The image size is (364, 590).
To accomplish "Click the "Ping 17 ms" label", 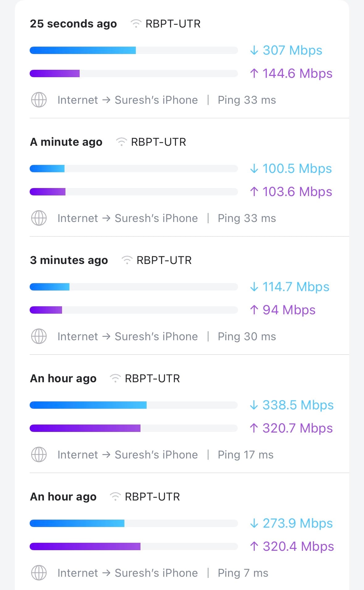I will [245, 455].
